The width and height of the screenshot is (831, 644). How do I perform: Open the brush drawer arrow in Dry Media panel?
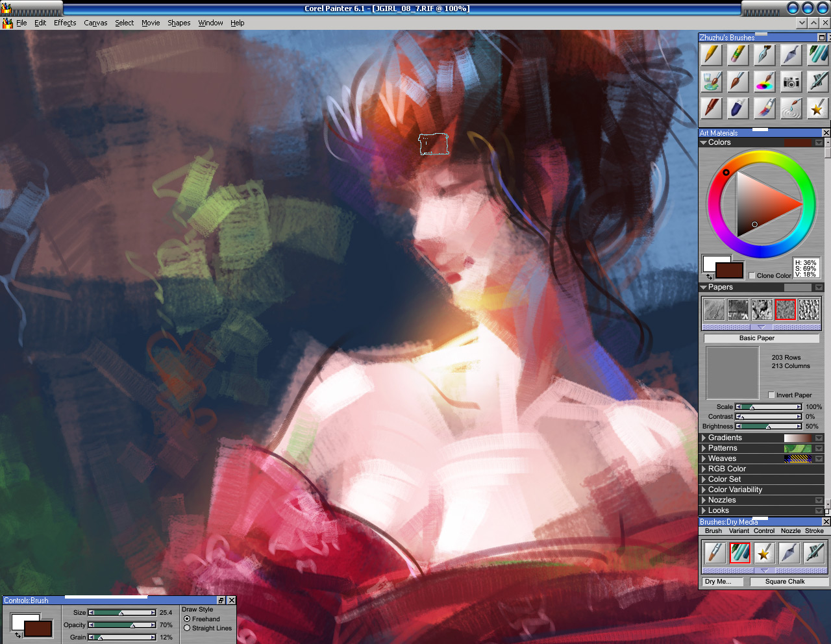coord(765,570)
